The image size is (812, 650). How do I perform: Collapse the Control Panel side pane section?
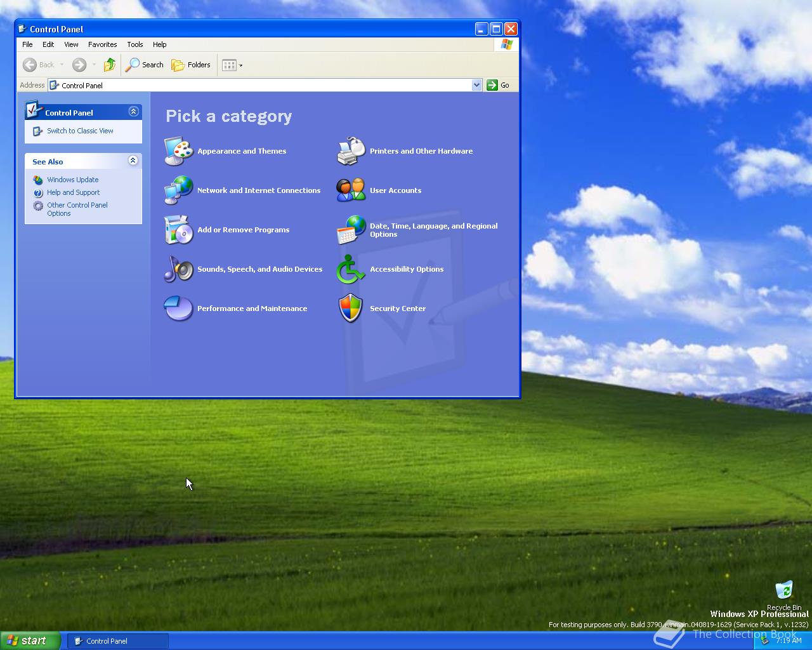tap(133, 111)
